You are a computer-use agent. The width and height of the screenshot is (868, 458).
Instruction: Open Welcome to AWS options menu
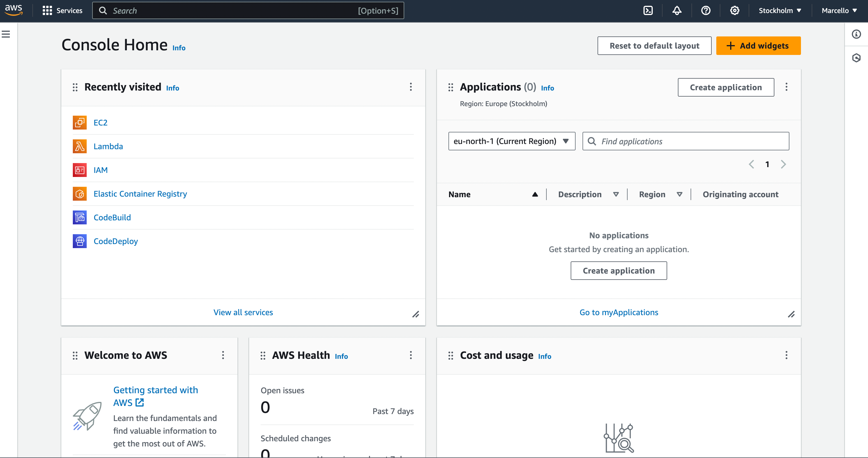click(x=223, y=355)
